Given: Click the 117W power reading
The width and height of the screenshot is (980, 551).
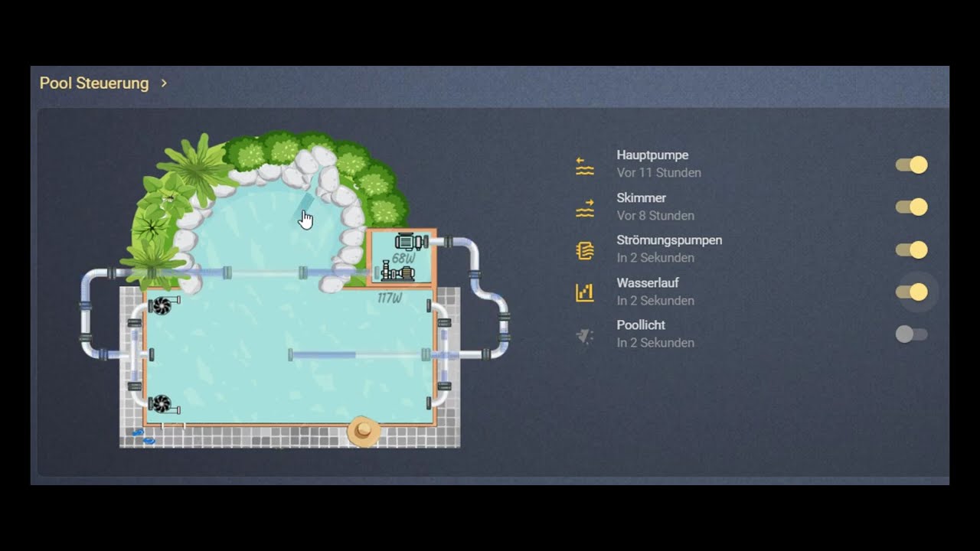Looking at the screenshot, I should [389, 298].
